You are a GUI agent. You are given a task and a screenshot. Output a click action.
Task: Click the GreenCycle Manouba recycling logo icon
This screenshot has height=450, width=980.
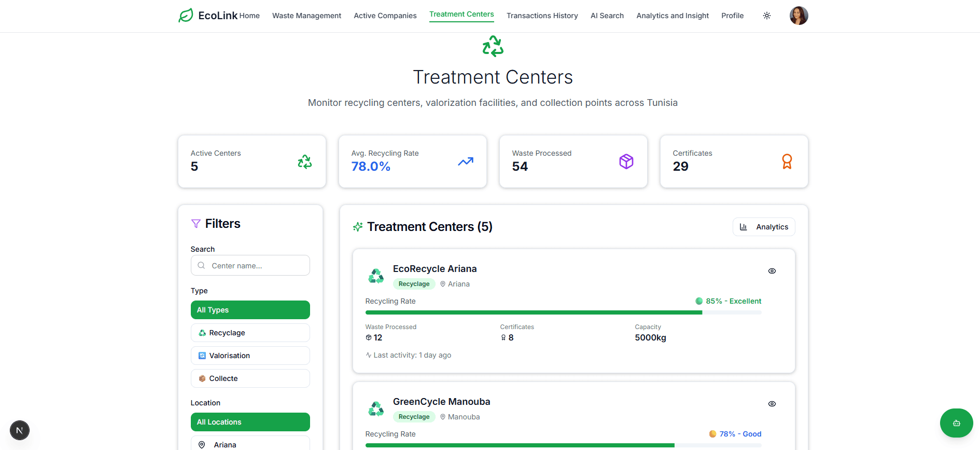coord(376,408)
